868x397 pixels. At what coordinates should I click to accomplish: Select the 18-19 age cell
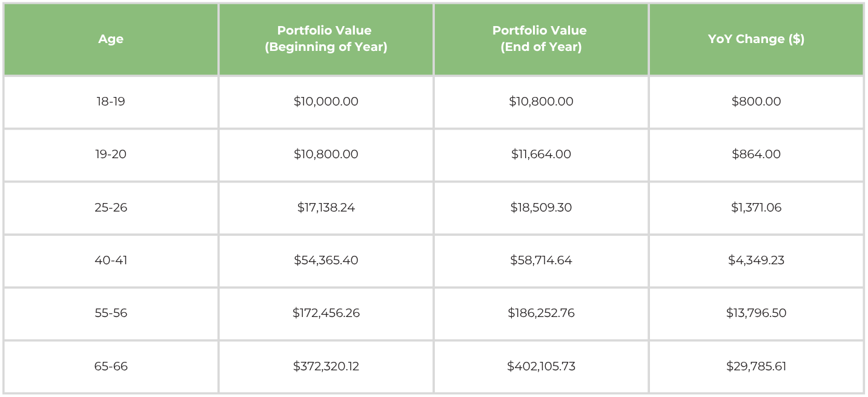pos(111,102)
